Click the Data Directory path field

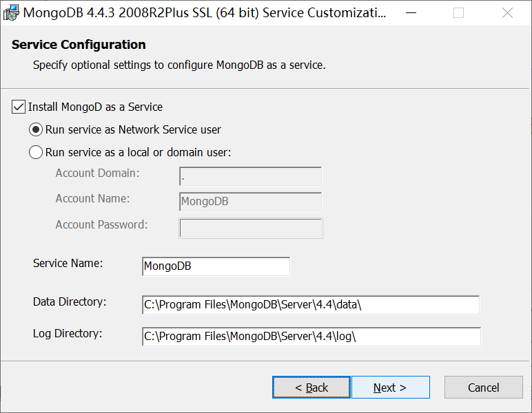pos(311,305)
